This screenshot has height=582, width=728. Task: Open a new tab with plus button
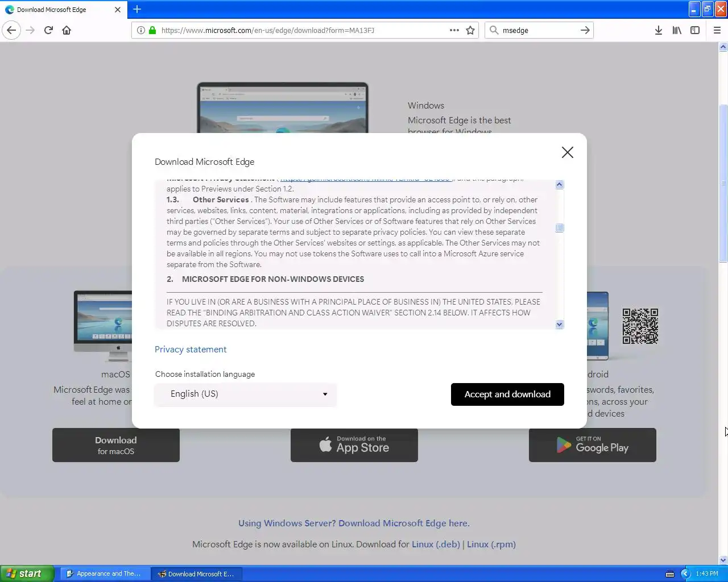point(137,9)
